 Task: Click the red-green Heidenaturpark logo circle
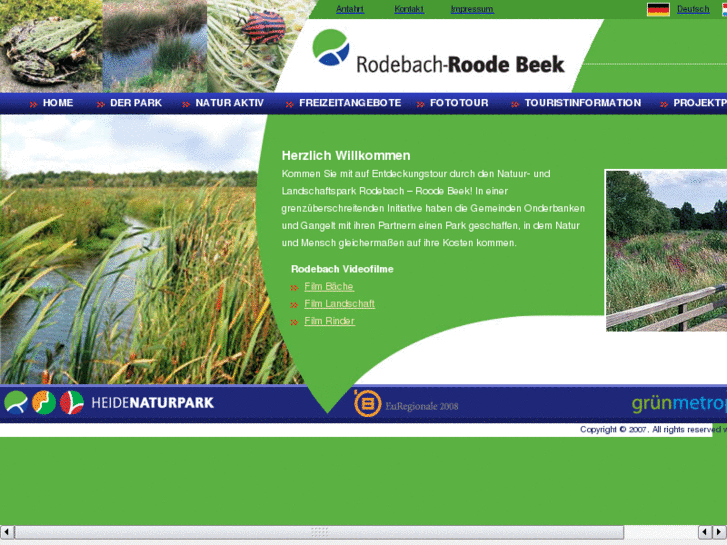point(72,402)
